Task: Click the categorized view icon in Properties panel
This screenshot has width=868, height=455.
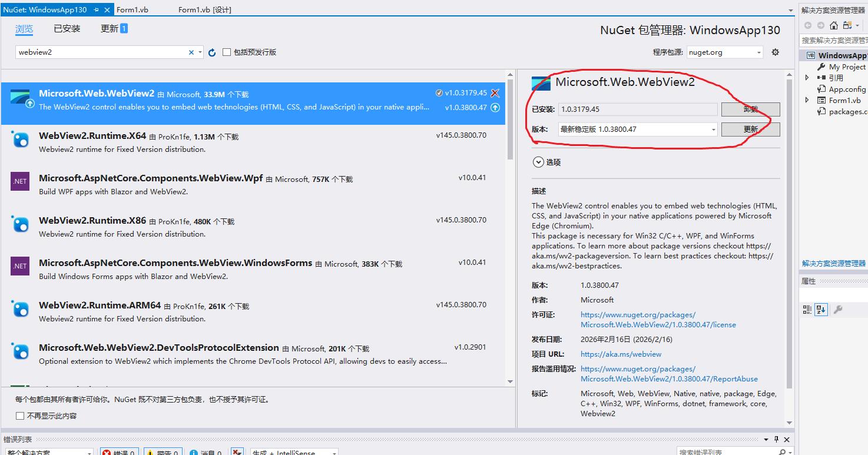Action: coord(807,310)
